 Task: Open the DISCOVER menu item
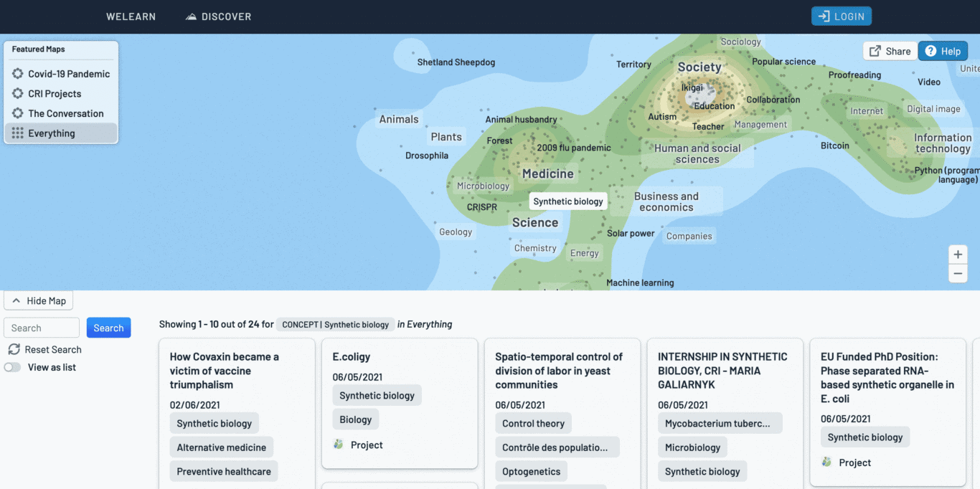click(218, 16)
